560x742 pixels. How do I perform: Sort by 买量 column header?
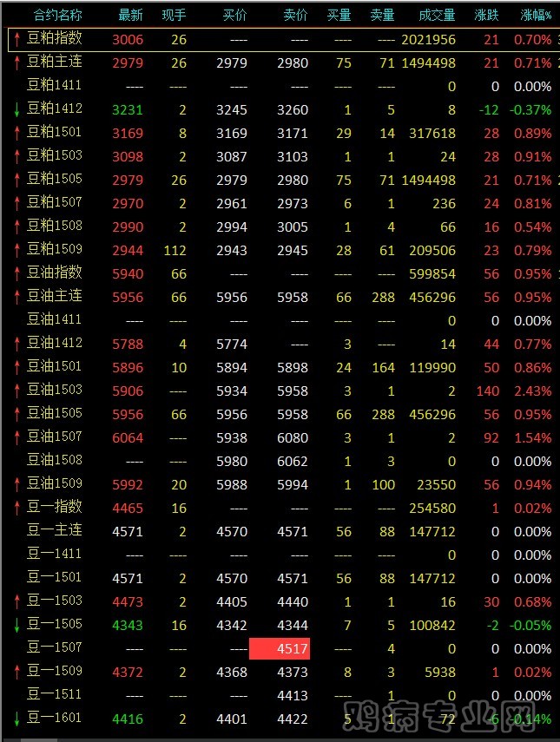coord(339,16)
